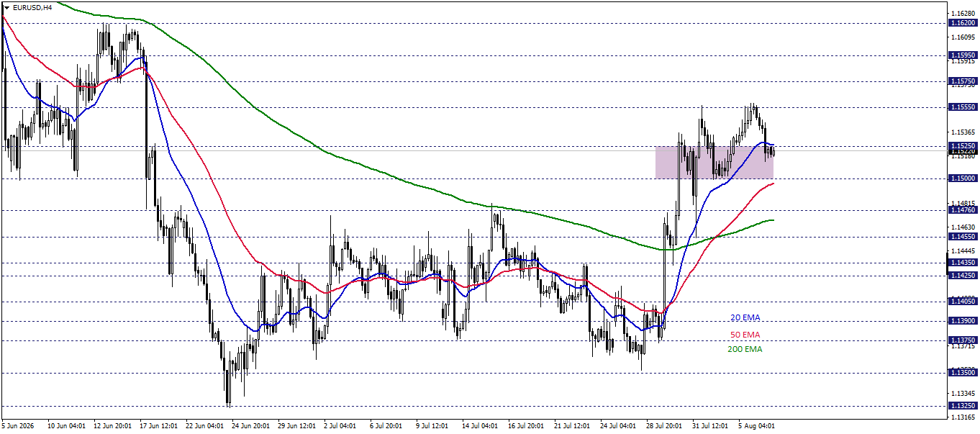Select the 1.14050 price level label
The height and width of the screenshot is (434, 980).
pos(963,302)
